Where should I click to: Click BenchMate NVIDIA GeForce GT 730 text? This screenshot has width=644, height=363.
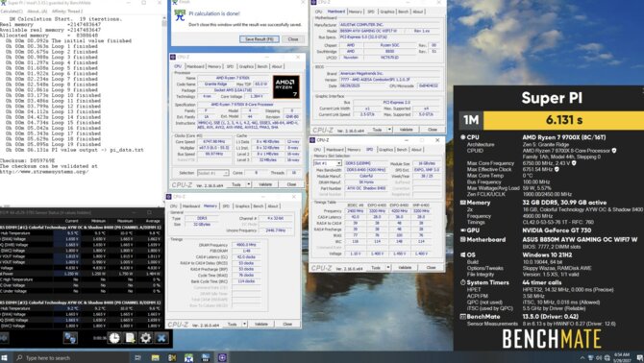(557, 230)
